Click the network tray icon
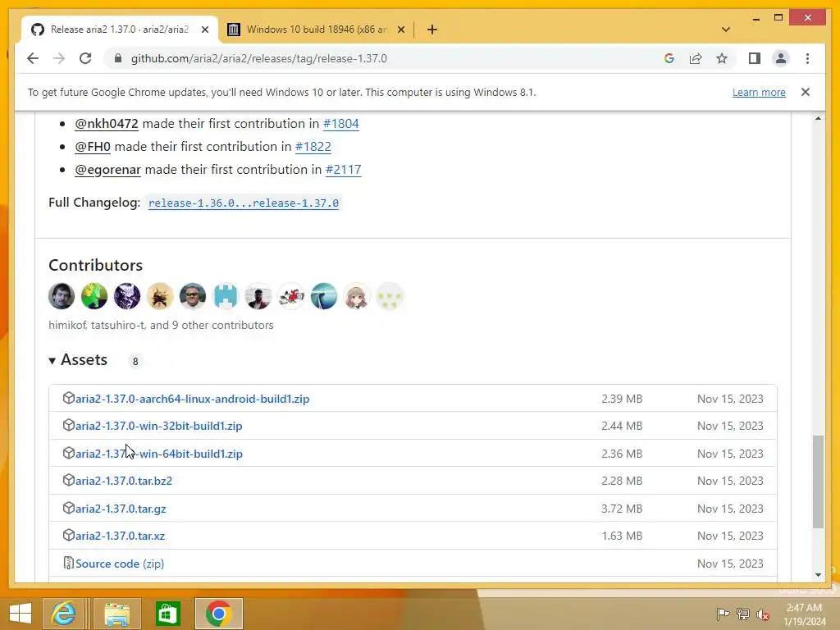Screen dimensions: 840x630 pyautogui.click(x=743, y=614)
